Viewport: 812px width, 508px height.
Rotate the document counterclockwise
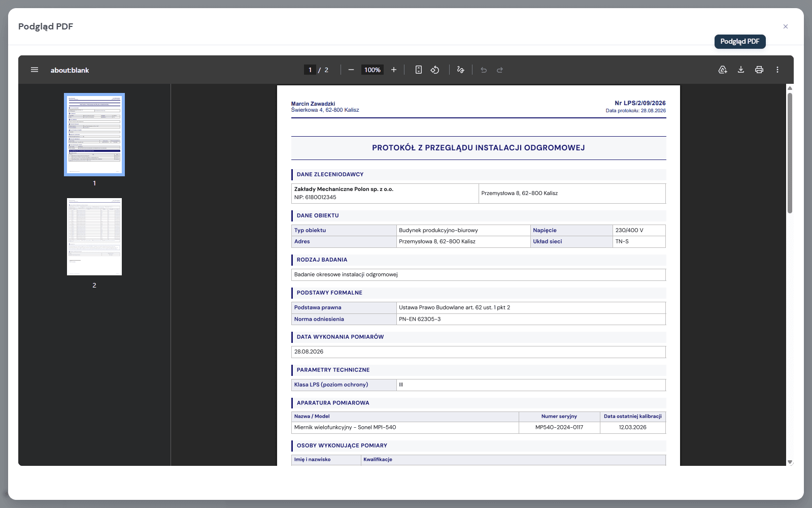point(435,70)
